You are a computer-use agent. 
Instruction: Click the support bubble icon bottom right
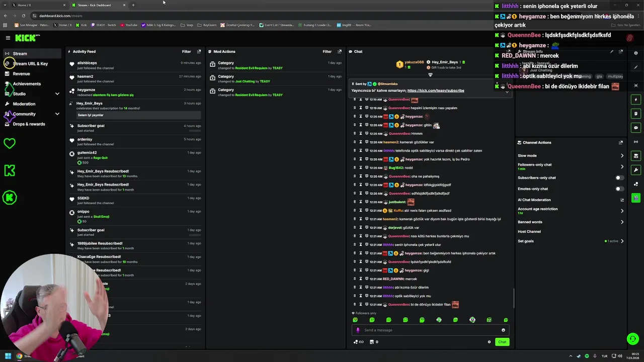(x=633, y=339)
